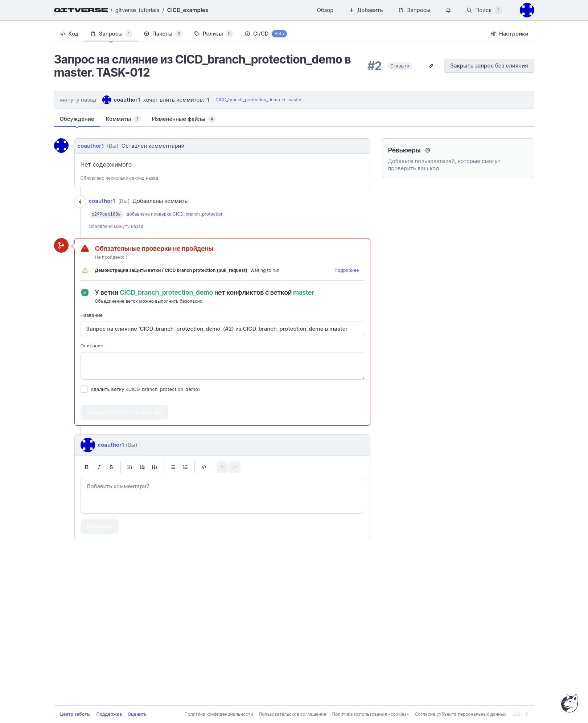
Task: Click the undo arrow in editor toolbar
Action: pyautogui.click(x=222, y=467)
